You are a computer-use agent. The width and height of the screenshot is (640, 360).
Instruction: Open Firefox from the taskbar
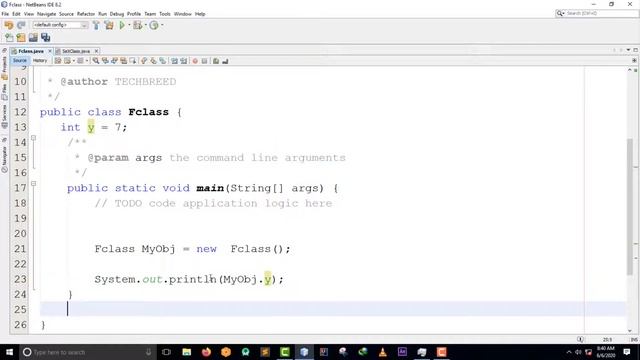click(206, 352)
